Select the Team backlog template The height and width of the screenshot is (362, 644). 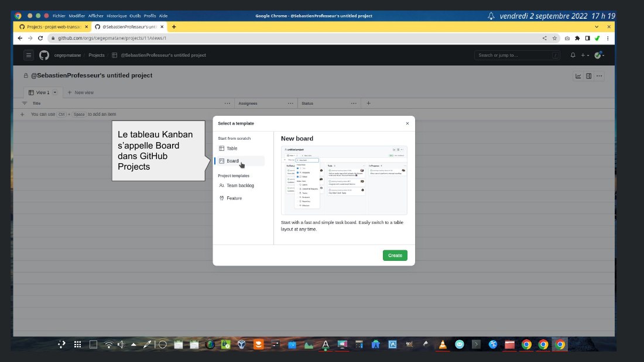pos(240,185)
